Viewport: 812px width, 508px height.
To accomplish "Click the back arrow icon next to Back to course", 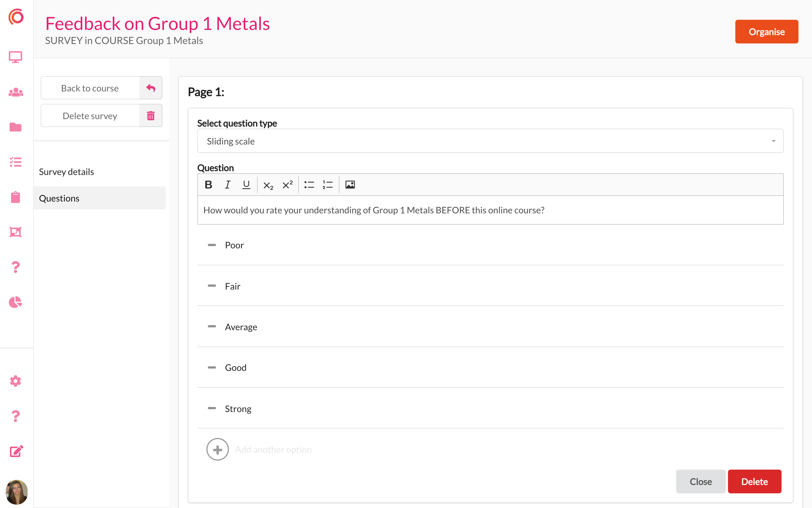I will point(151,88).
